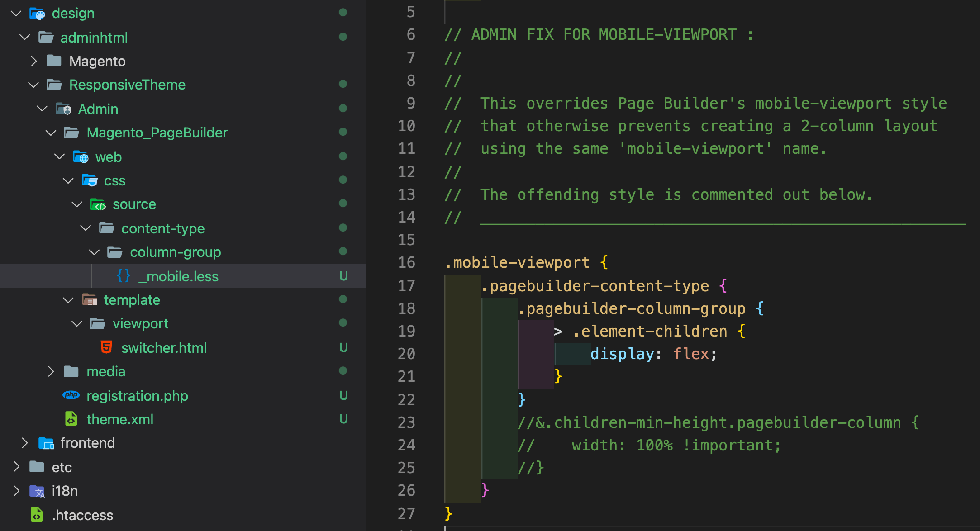Click the .pagebuilder-content-type selector text
Screen dimensions: 980x531
[595, 286]
